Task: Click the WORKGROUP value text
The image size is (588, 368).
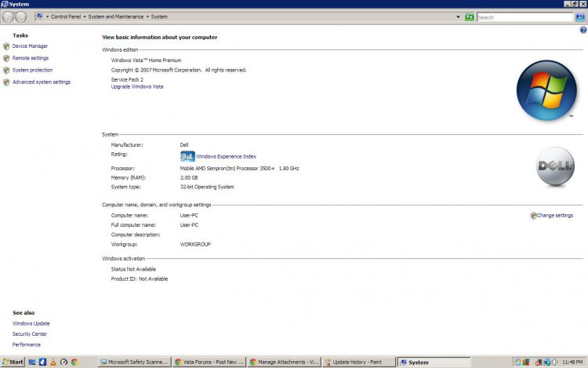Action: pyautogui.click(x=195, y=244)
